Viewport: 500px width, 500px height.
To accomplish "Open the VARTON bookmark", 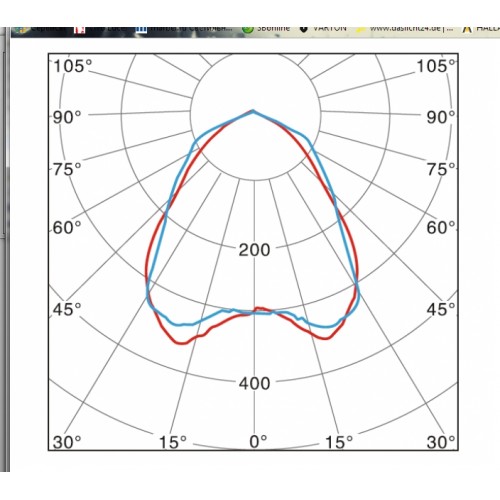I will [x=324, y=29].
